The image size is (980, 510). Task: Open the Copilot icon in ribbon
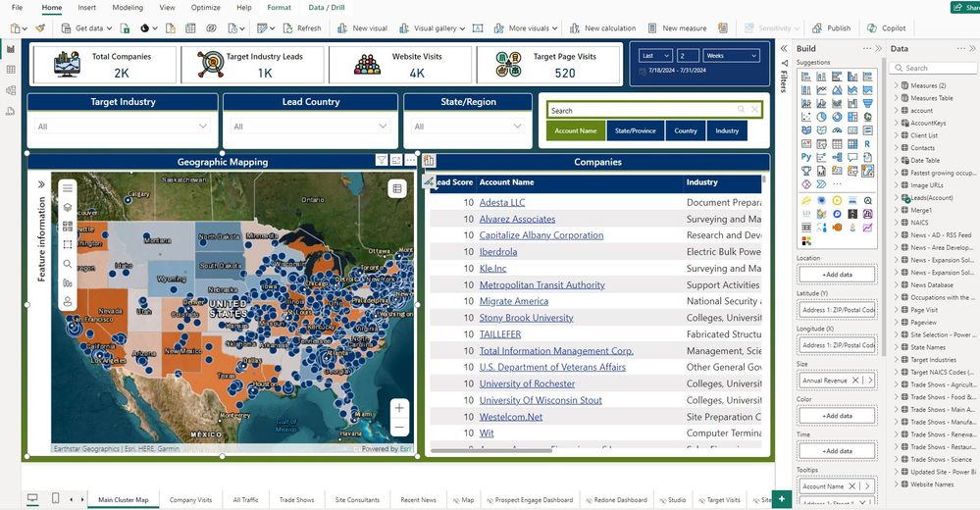coord(886,28)
